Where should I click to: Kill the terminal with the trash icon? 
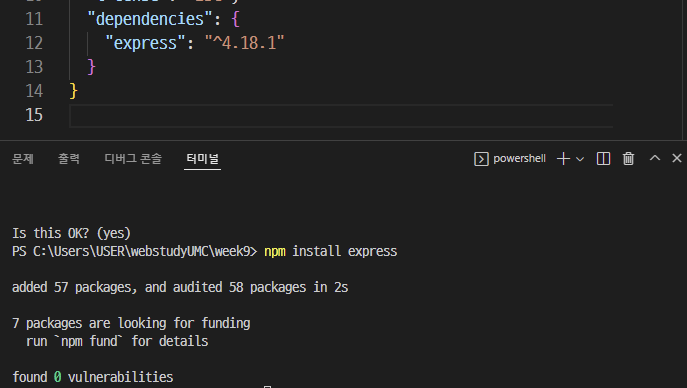click(628, 159)
